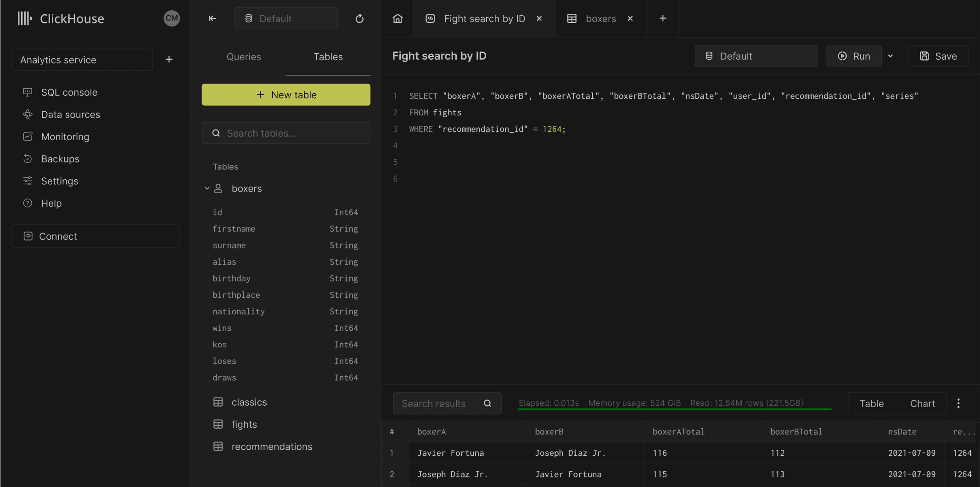Click the draws column in boxers
Viewport: 980px width, 487px height.
[x=286, y=378]
